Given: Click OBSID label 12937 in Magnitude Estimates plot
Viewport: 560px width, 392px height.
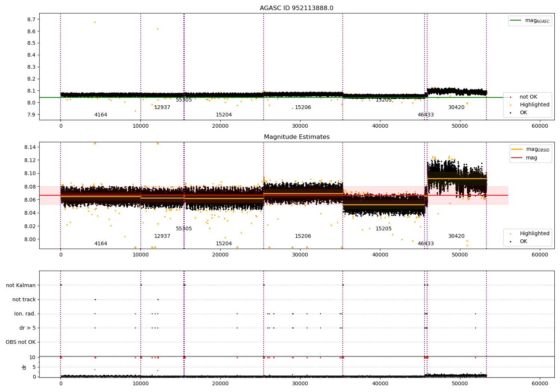Looking at the screenshot, I should 162,236.
